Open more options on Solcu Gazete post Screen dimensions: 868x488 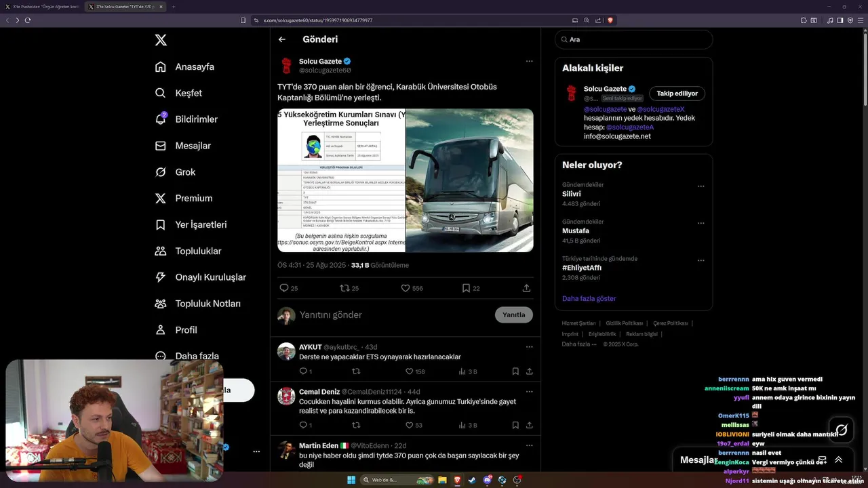tap(529, 61)
